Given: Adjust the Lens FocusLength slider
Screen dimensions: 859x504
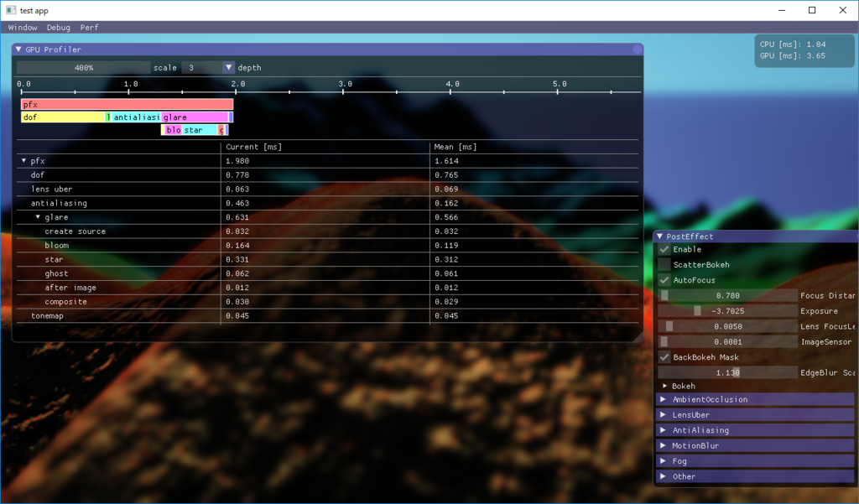Looking at the screenshot, I should [x=727, y=326].
